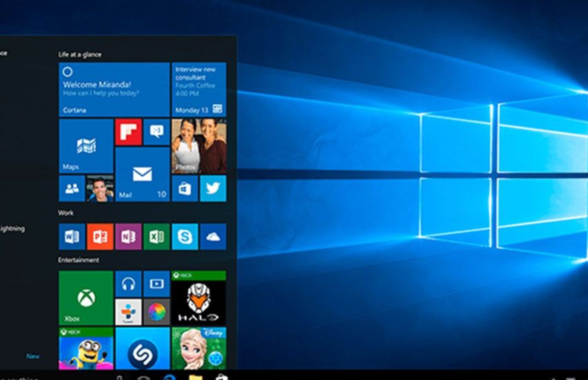Open the colorful sphere app tile

coord(157,312)
